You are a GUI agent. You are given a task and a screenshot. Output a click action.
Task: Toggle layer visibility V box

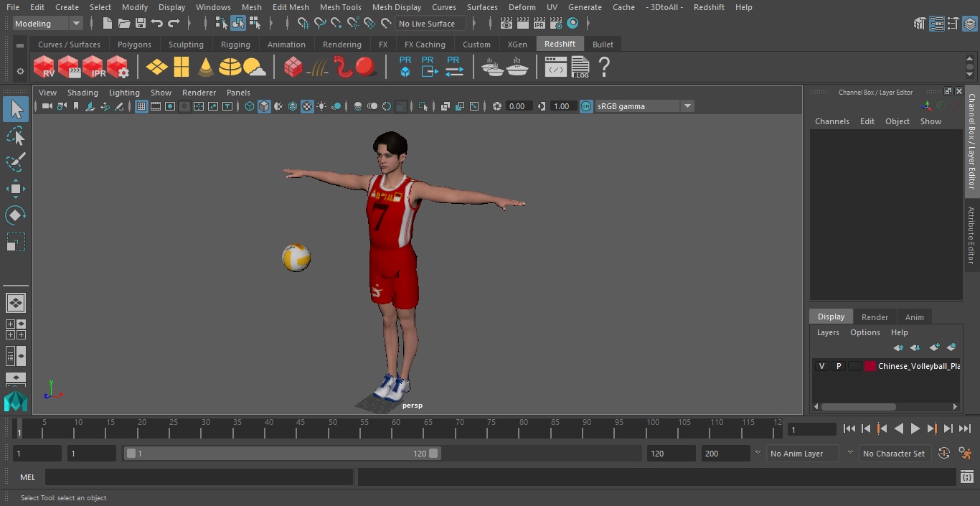click(x=821, y=366)
